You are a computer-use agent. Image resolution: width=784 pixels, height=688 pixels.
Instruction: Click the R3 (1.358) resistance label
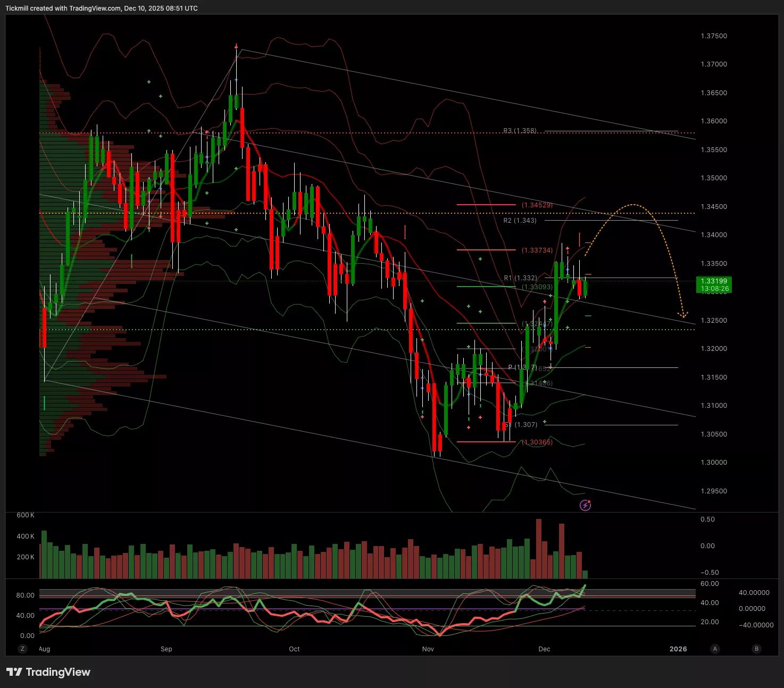tap(520, 131)
